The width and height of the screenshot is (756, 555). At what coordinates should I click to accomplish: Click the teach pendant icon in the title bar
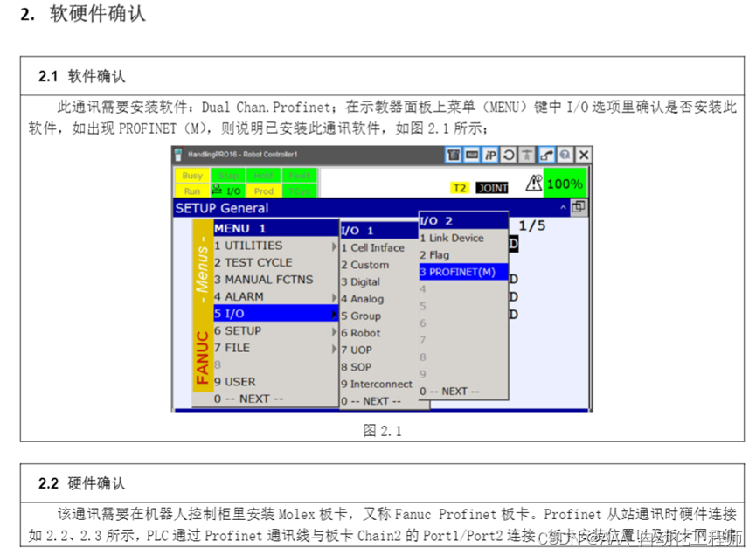coord(454,155)
